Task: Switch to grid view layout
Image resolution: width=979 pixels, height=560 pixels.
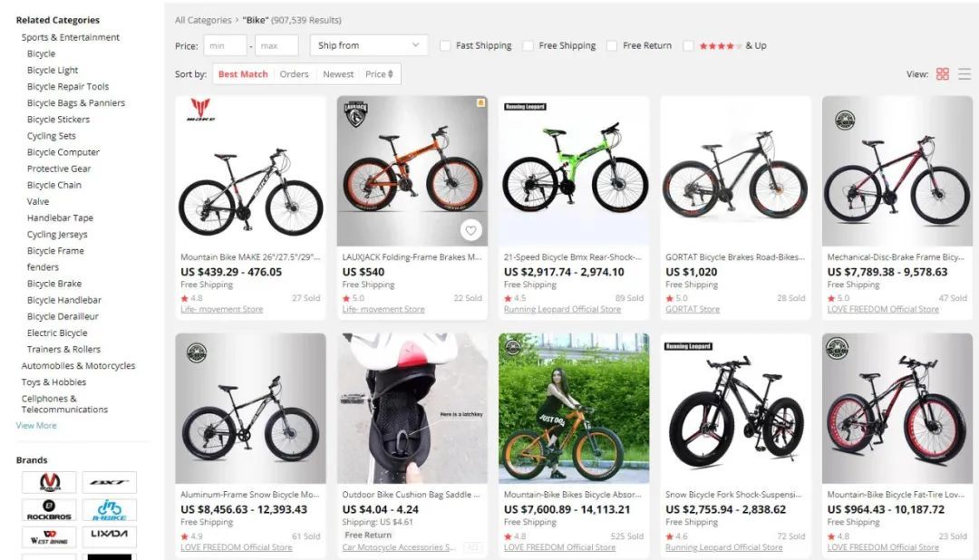Action: pos(943,74)
